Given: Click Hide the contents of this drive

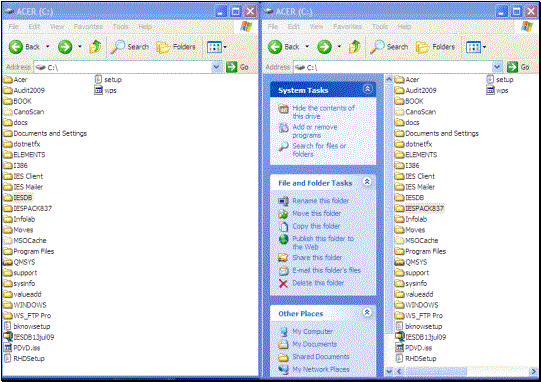Looking at the screenshot, I should point(323,112).
